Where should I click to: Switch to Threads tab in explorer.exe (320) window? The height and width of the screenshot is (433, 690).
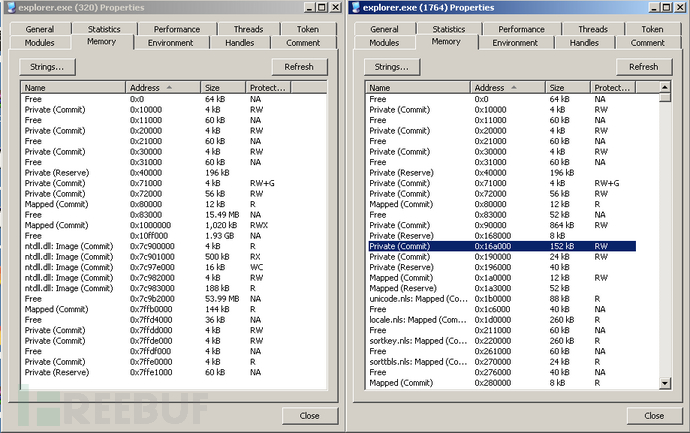coord(248,29)
